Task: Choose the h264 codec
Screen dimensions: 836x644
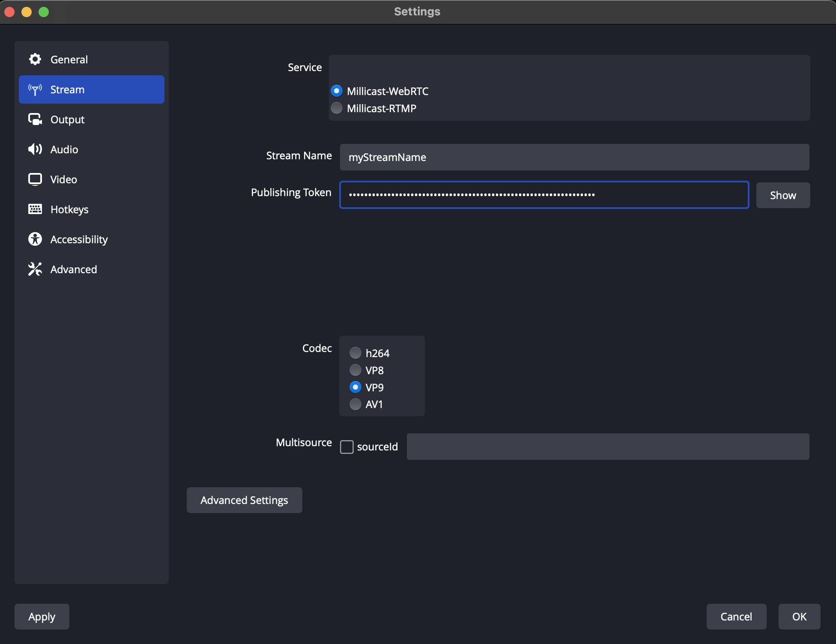Action: [355, 353]
